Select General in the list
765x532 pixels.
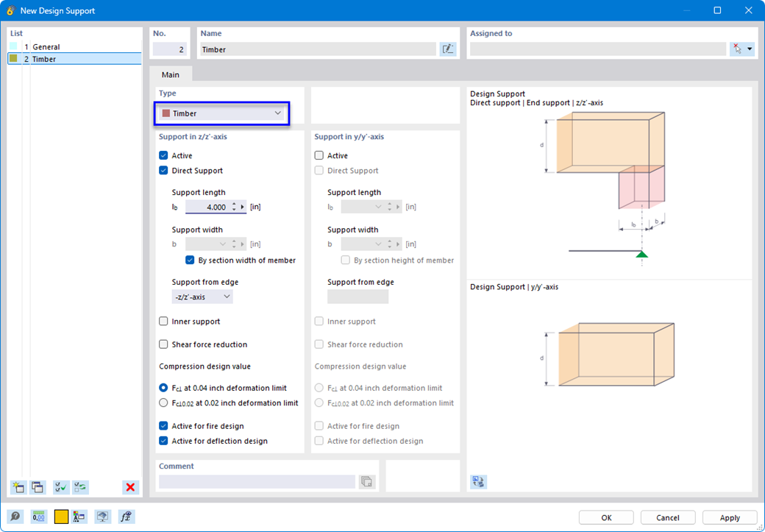[46, 47]
